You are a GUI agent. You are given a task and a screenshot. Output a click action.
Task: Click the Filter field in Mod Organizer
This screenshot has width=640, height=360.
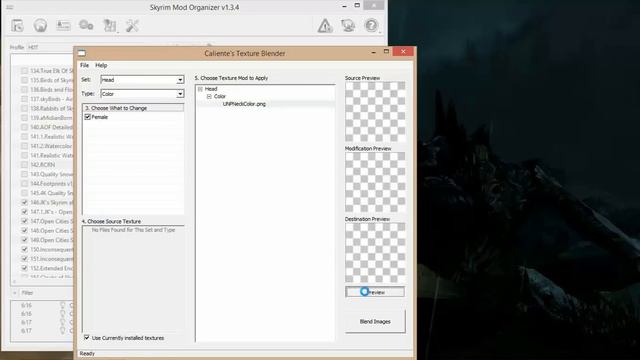tap(47, 293)
